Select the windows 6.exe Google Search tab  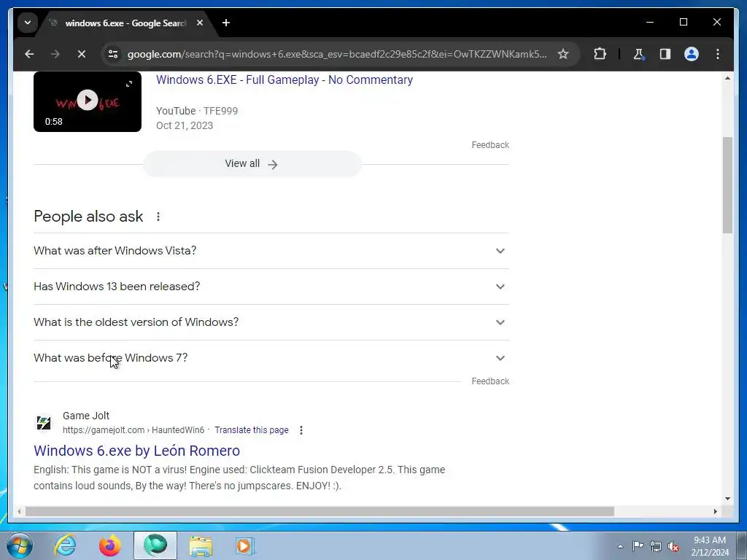click(125, 23)
